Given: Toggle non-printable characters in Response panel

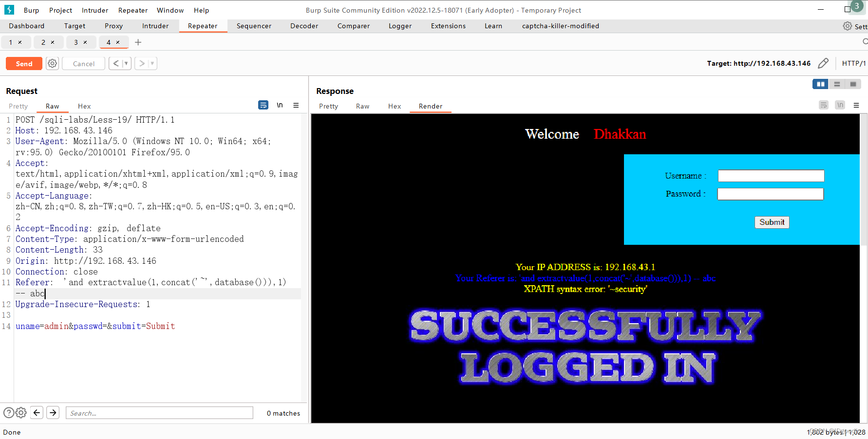Looking at the screenshot, I should tap(840, 105).
